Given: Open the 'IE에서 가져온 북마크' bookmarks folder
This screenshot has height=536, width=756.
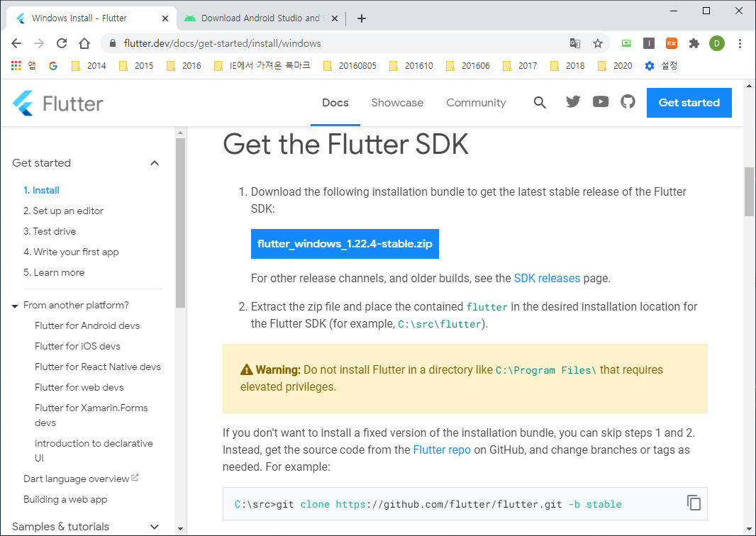Looking at the screenshot, I should point(262,65).
